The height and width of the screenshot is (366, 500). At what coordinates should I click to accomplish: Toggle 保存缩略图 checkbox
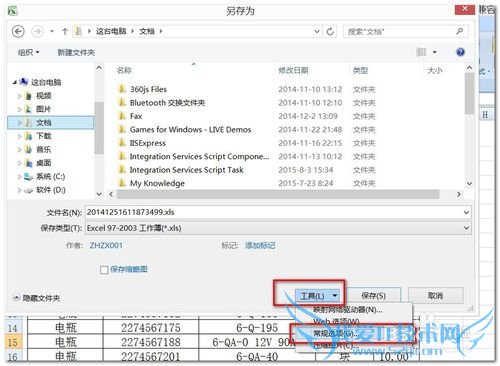tap(104, 270)
